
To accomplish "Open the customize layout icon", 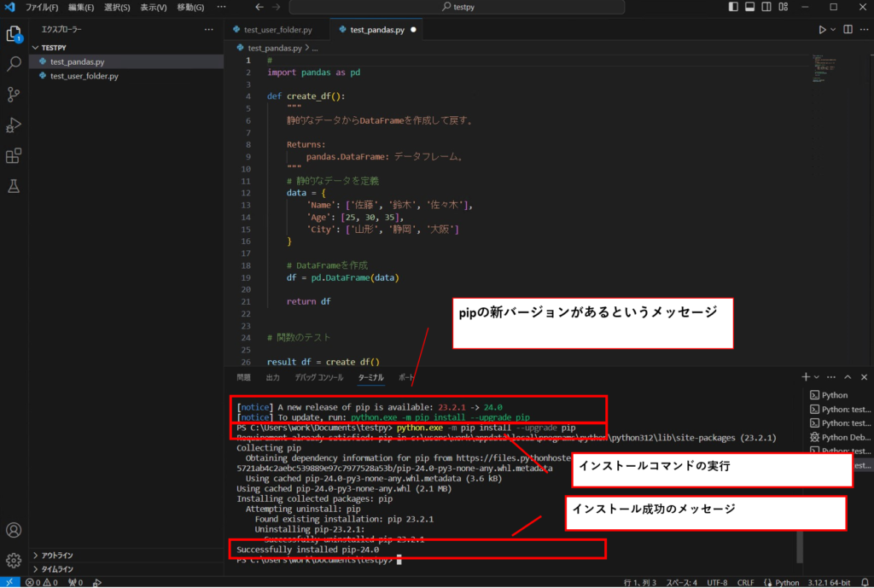I will tap(784, 7).
